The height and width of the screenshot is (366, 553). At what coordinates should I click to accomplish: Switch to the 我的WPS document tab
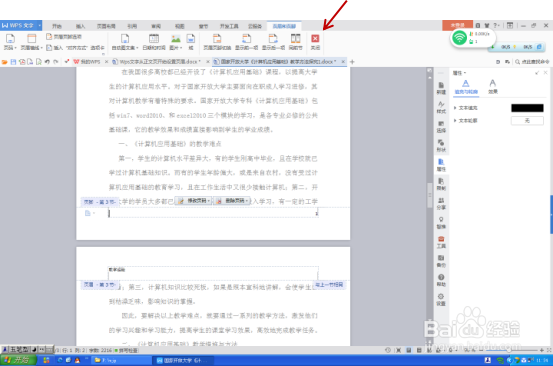point(87,62)
